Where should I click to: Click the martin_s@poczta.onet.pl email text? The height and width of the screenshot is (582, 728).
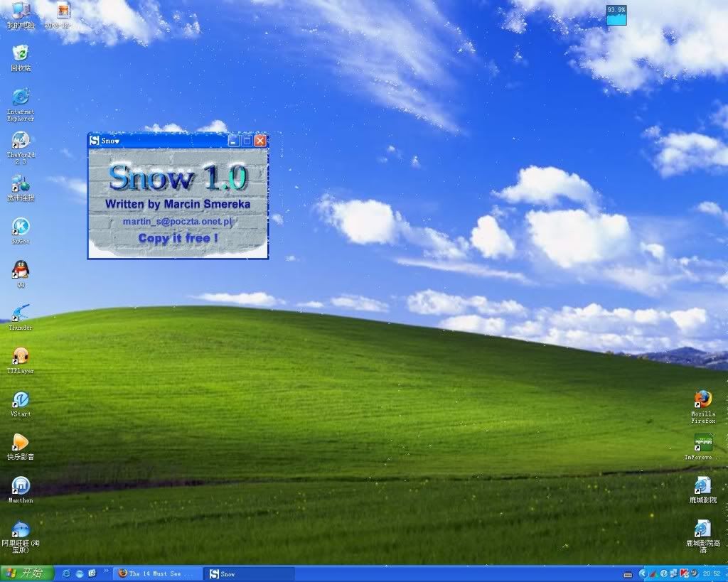(x=177, y=222)
